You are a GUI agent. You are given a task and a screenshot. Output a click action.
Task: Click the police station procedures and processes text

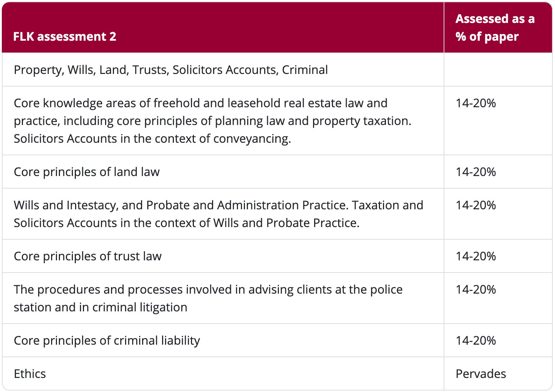[x=208, y=290]
